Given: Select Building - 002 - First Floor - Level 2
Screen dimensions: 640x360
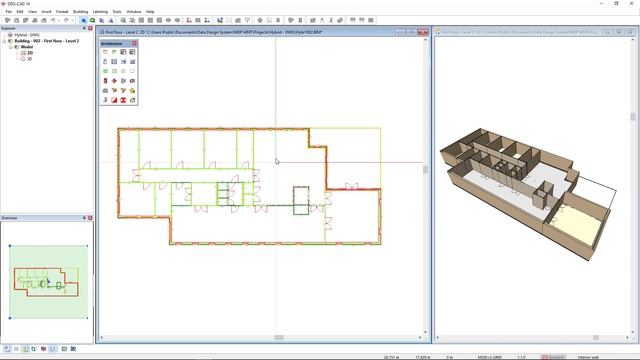Looking at the screenshot, I should 47,41.
